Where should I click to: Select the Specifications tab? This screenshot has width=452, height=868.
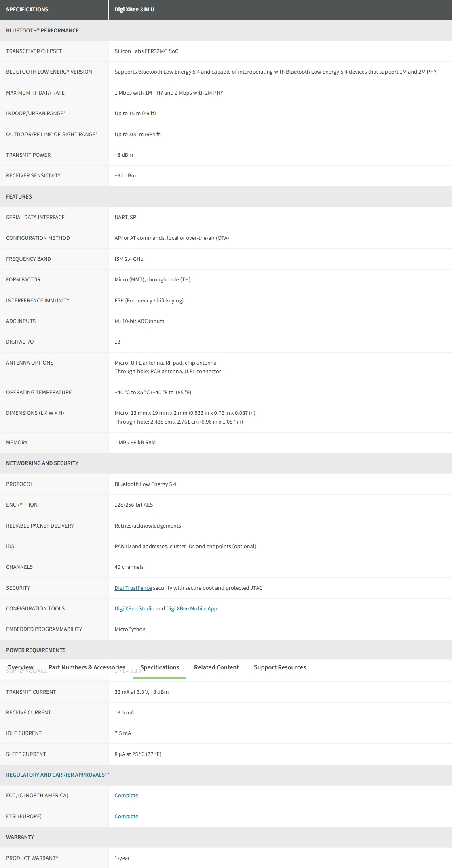click(159, 667)
